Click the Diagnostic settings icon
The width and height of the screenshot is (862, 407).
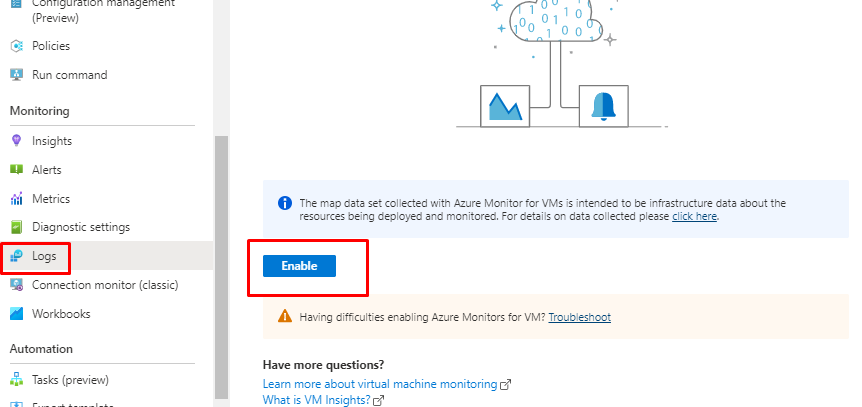16,227
